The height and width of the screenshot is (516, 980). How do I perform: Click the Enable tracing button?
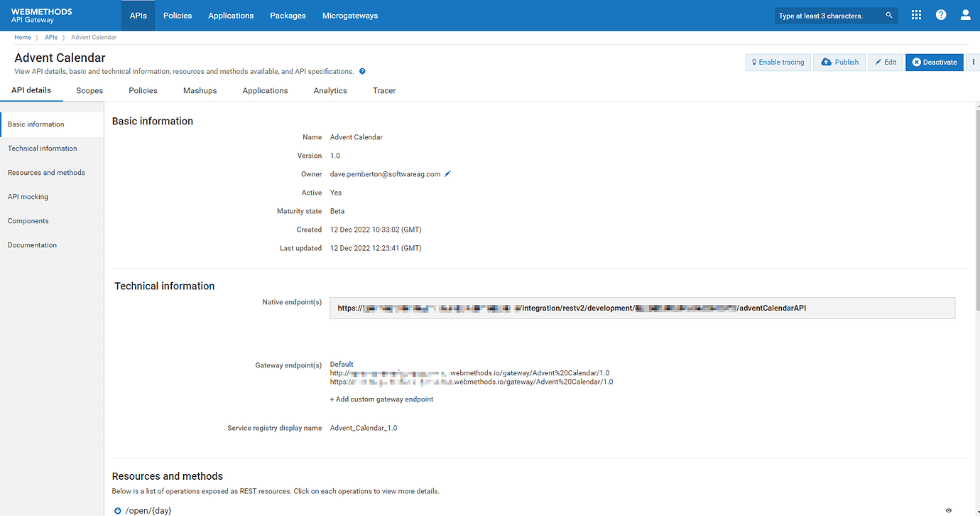(778, 63)
